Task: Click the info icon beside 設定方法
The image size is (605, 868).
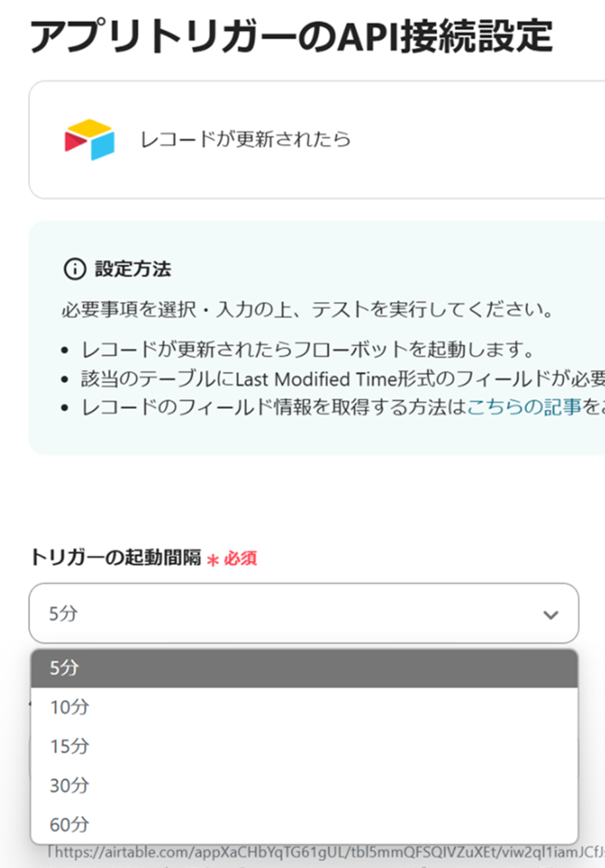Action: (75, 269)
